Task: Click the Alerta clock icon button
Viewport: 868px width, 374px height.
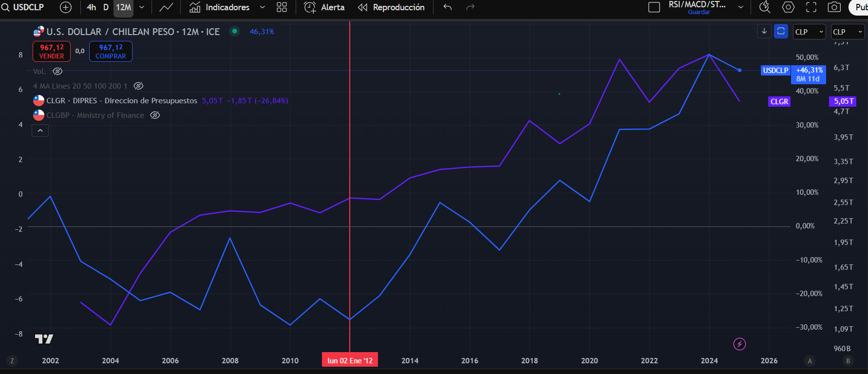Action: [x=324, y=7]
